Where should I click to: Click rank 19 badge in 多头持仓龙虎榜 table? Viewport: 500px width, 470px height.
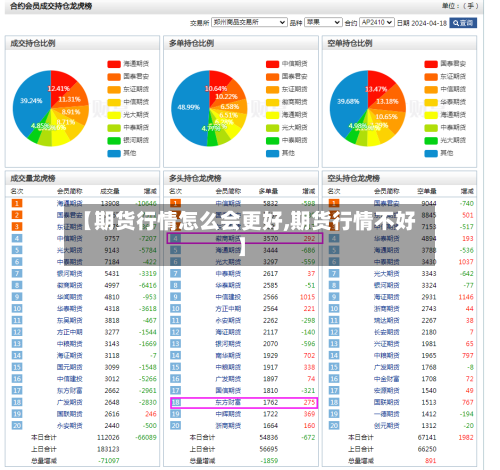(x=175, y=414)
